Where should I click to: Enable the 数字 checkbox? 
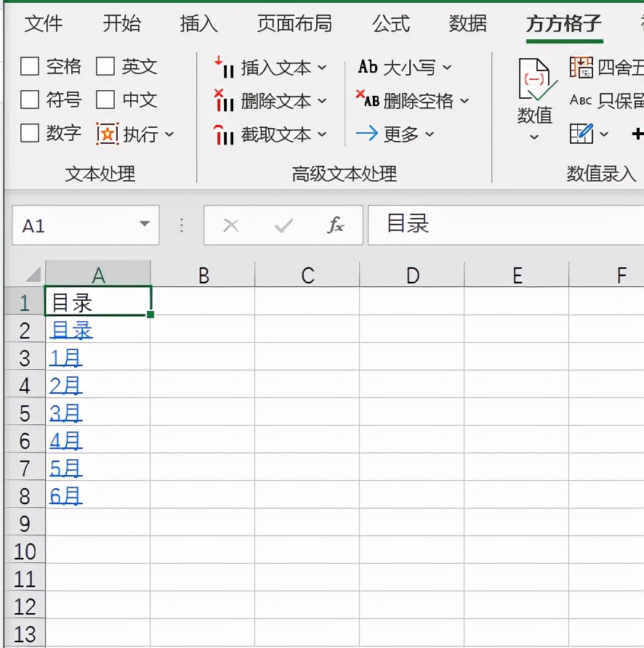pos(29,134)
